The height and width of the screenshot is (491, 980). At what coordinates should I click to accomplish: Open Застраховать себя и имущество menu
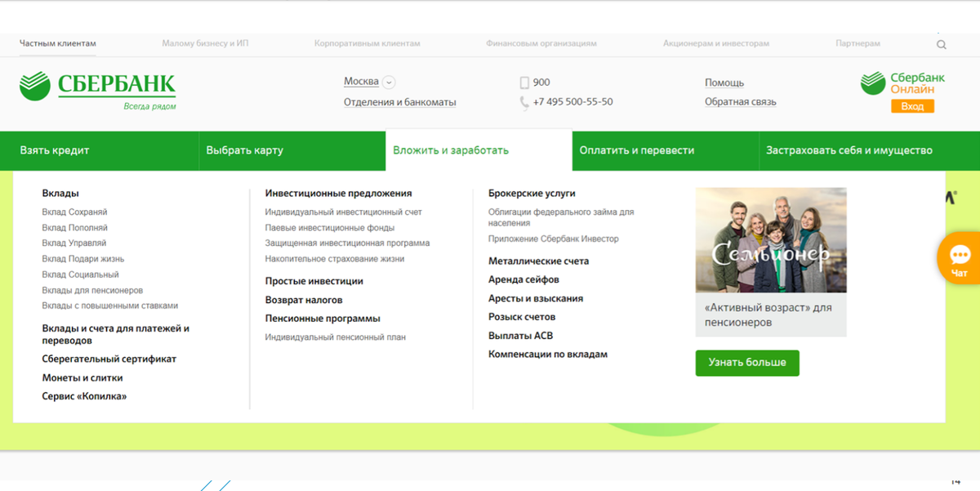pyautogui.click(x=869, y=150)
